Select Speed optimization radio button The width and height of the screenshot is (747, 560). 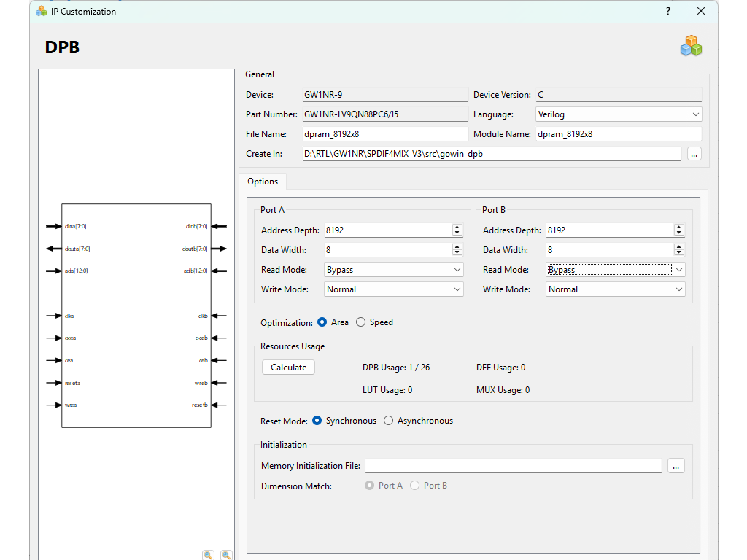pos(361,322)
